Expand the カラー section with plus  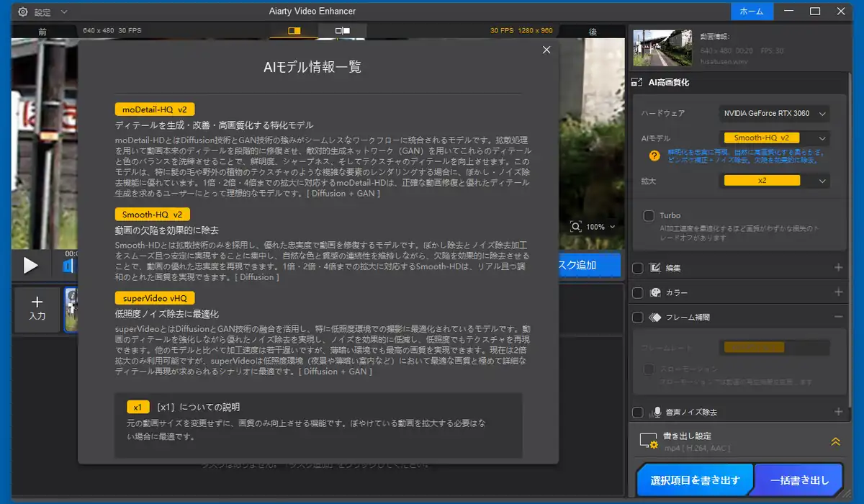(x=838, y=293)
